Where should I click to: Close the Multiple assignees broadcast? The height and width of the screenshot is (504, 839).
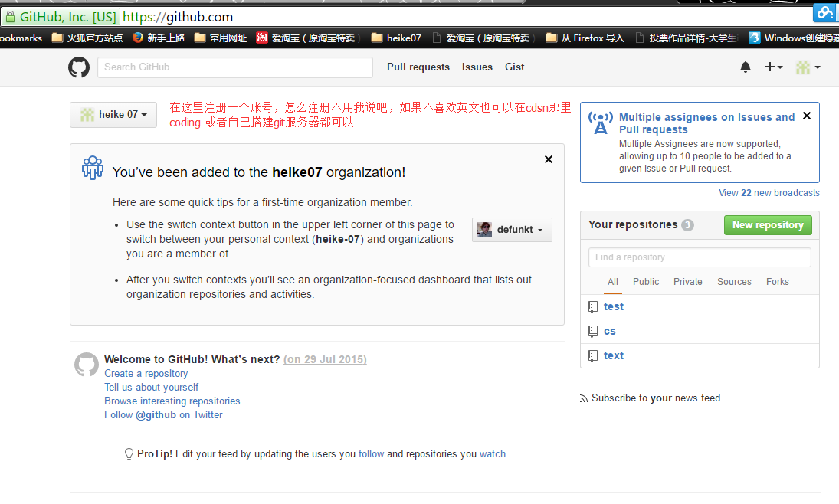807,116
